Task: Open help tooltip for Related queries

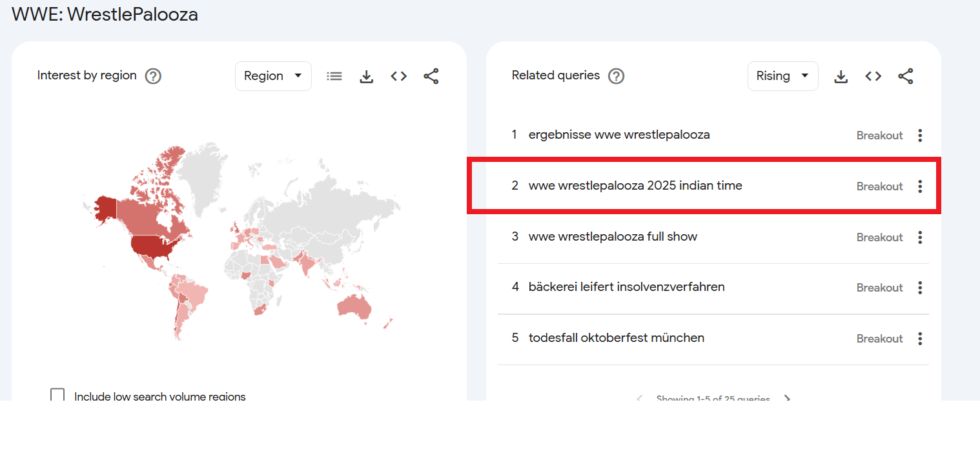Action: [x=617, y=76]
